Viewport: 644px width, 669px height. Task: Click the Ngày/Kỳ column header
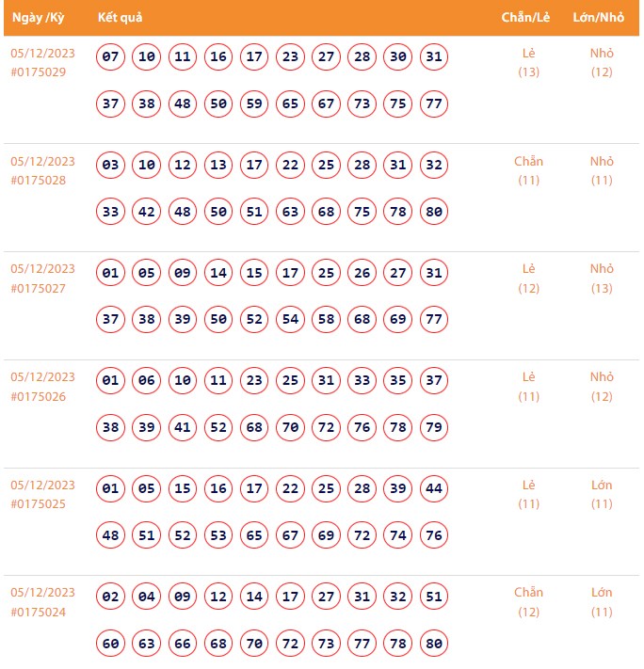coord(38,19)
